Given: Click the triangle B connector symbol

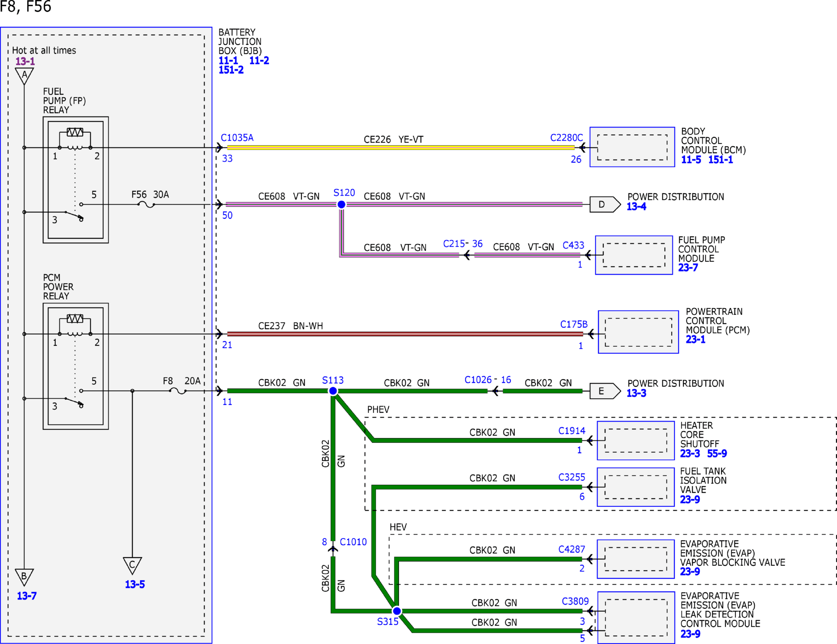Looking at the screenshot, I should coord(24,577).
